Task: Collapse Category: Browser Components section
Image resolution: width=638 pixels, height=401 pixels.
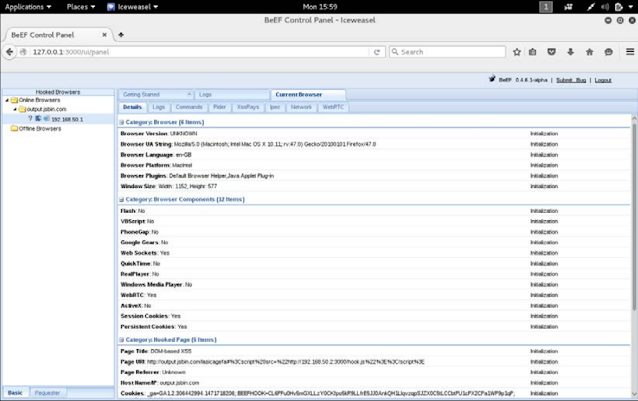Action: click(122, 200)
